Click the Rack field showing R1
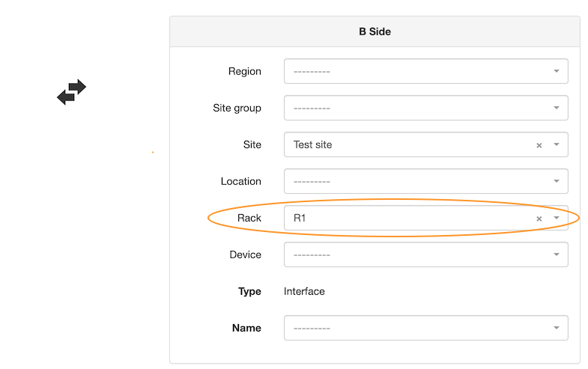Image resolution: width=588 pixels, height=369 pixels. click(x=426, y=218)
